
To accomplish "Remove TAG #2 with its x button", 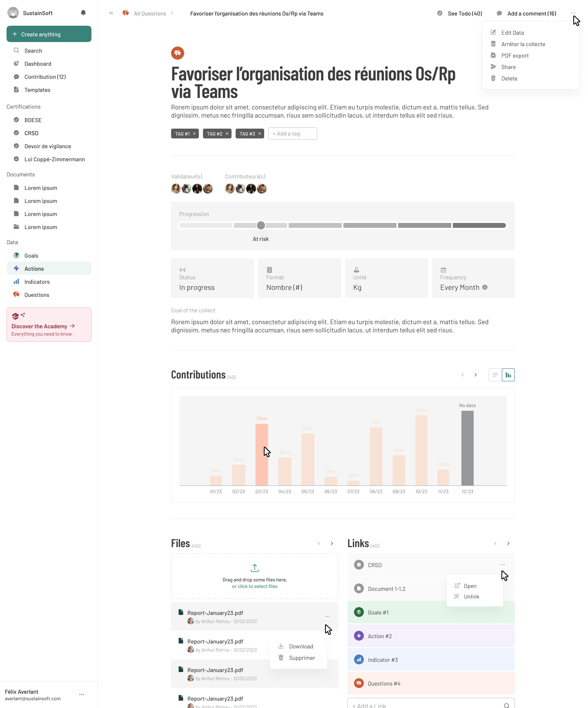I will [x=227, y=134].
